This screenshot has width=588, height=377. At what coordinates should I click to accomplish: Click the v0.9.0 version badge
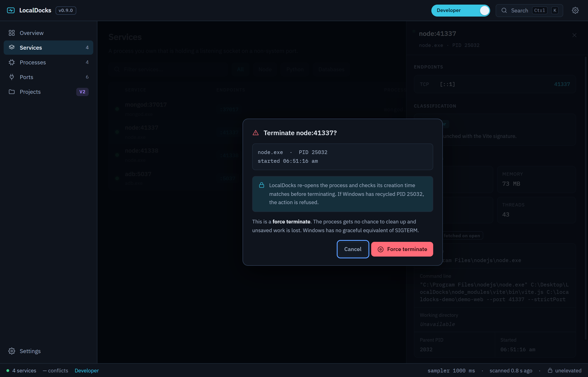point(66,10)
